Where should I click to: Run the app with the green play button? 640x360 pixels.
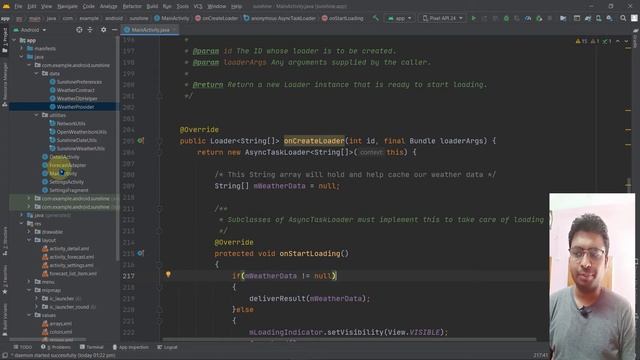coord(473,18)
